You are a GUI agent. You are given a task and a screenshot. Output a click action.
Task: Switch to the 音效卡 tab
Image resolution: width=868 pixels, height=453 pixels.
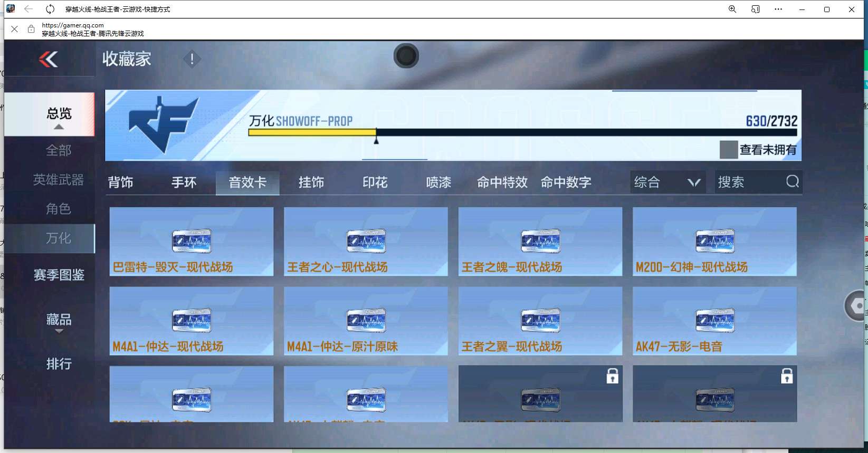tap(247, 182)
